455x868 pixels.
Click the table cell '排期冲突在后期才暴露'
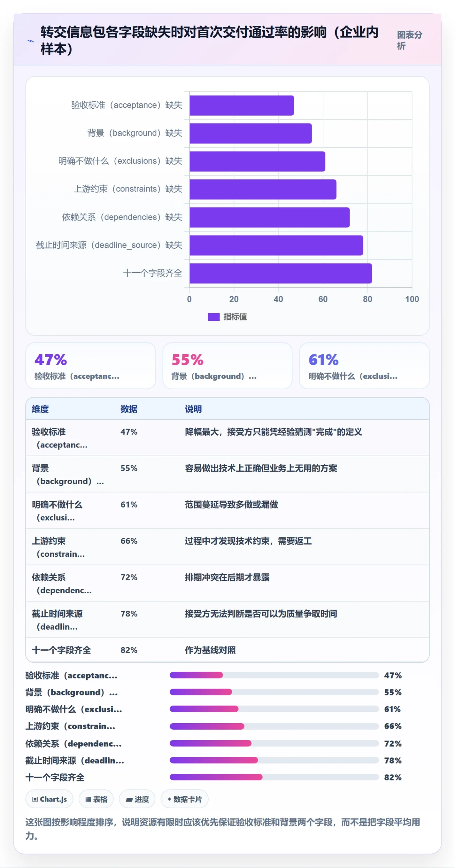[x=227, y=577]
